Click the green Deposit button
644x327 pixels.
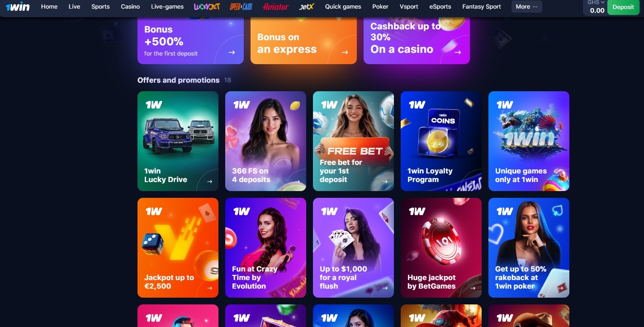[x=623, y=7]
